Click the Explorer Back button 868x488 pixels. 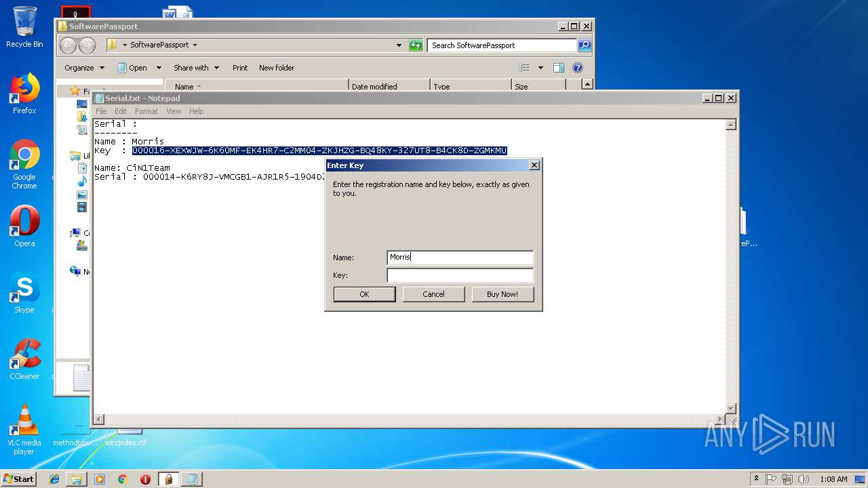click(68, 45)
